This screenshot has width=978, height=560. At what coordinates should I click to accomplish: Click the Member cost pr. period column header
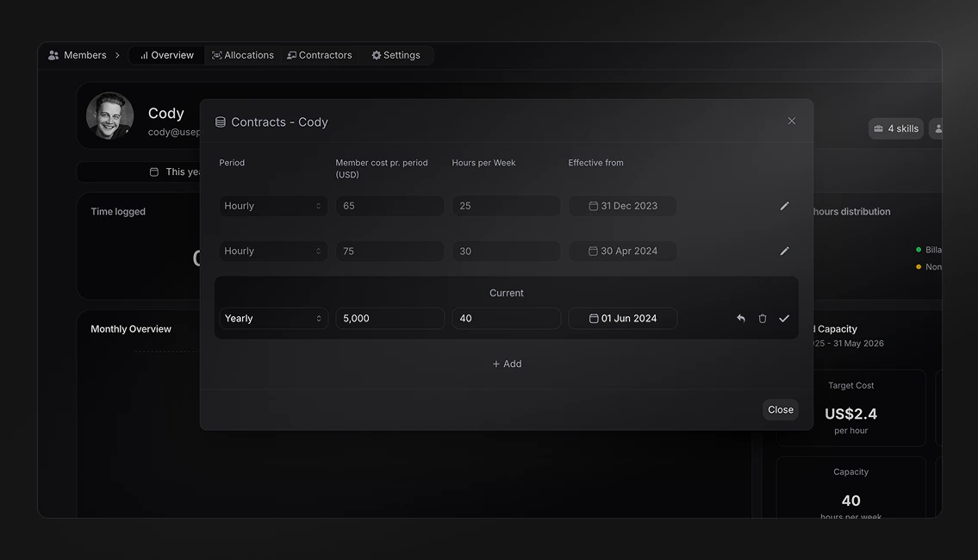click(x=382, y=168)
